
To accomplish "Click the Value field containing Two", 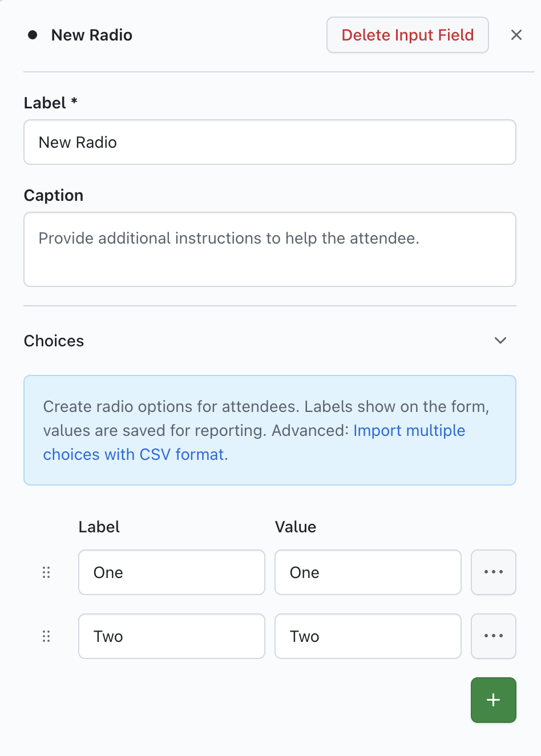I will pyautogui.click(x=368, y=636).
